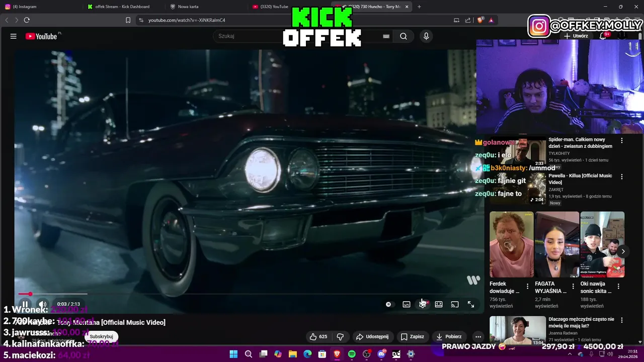Screen dimensions: 644x362
Task: Switch to theater mode
Action: (x=439, y=304)
